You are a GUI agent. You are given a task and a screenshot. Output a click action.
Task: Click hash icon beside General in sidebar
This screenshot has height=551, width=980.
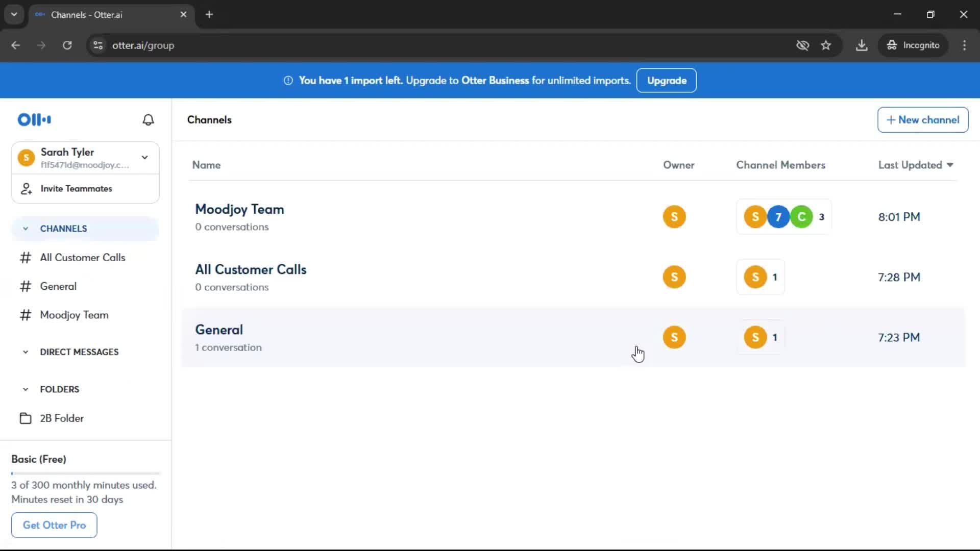[x=26, y=286]
